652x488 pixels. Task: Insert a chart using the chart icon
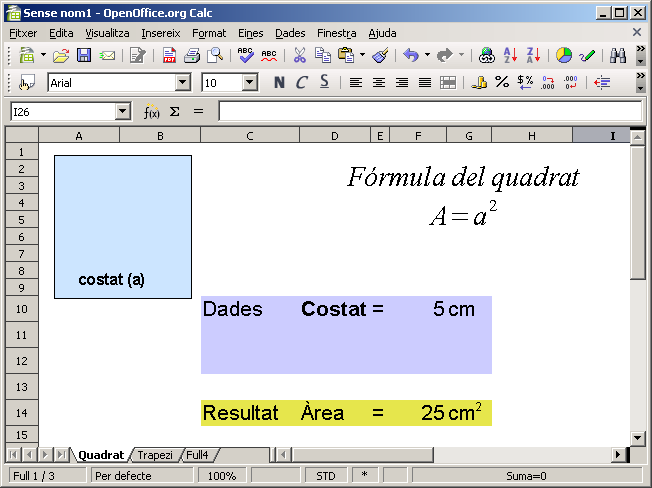point(564,56)
